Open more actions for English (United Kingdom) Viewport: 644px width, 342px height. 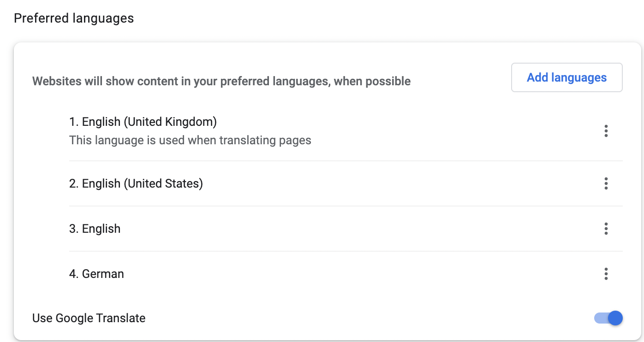tap(606, 131)
